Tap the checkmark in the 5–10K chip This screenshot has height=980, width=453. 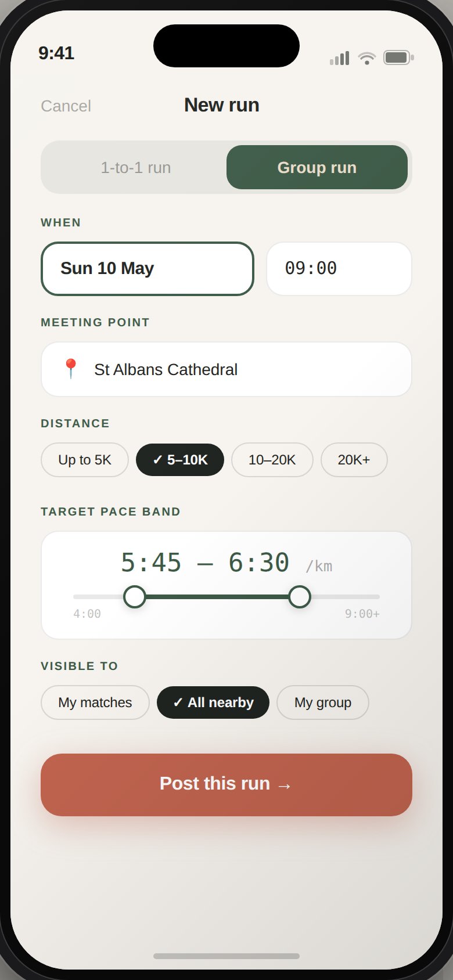click(157, 460)
